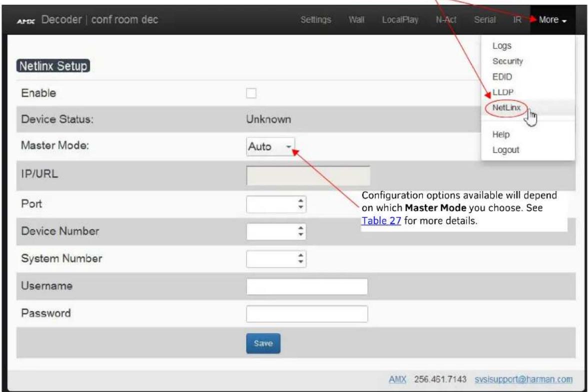Screen dimensions: 588x392
Task: Increase the Port value with up arrow
Action: click(x=301, y=200)
